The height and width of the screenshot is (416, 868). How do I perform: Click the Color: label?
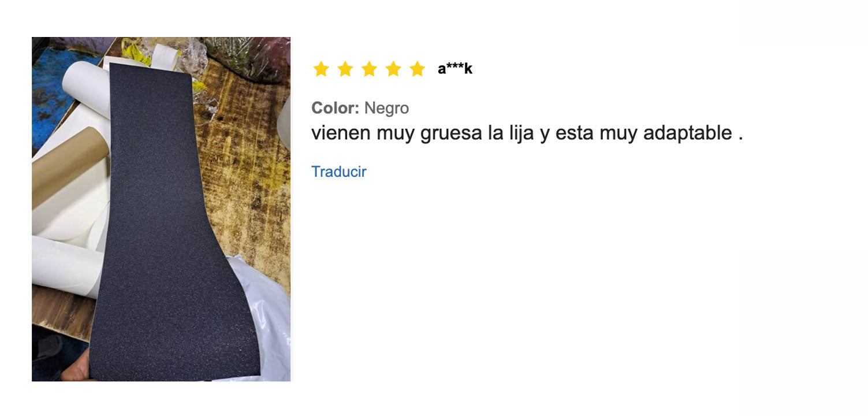336,108
